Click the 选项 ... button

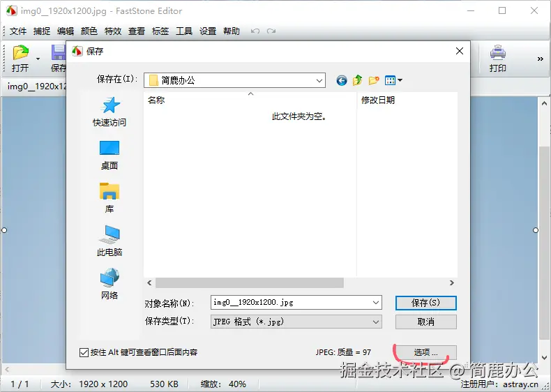pos(426,352)
